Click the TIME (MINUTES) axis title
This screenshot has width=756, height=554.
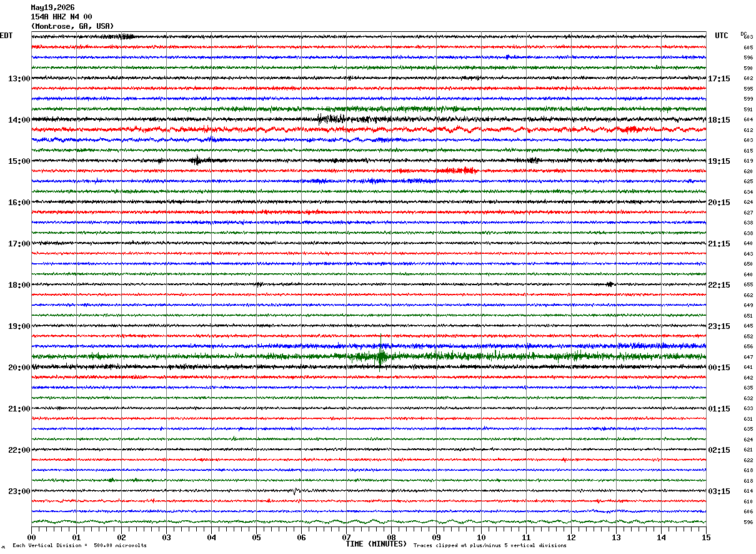pyautogui.click(x=376, y=544)
